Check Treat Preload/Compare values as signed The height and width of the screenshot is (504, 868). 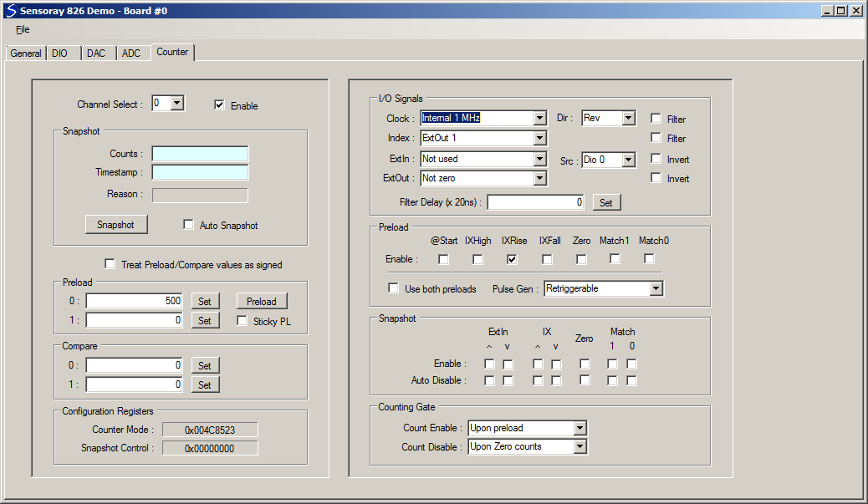[110, 263]
